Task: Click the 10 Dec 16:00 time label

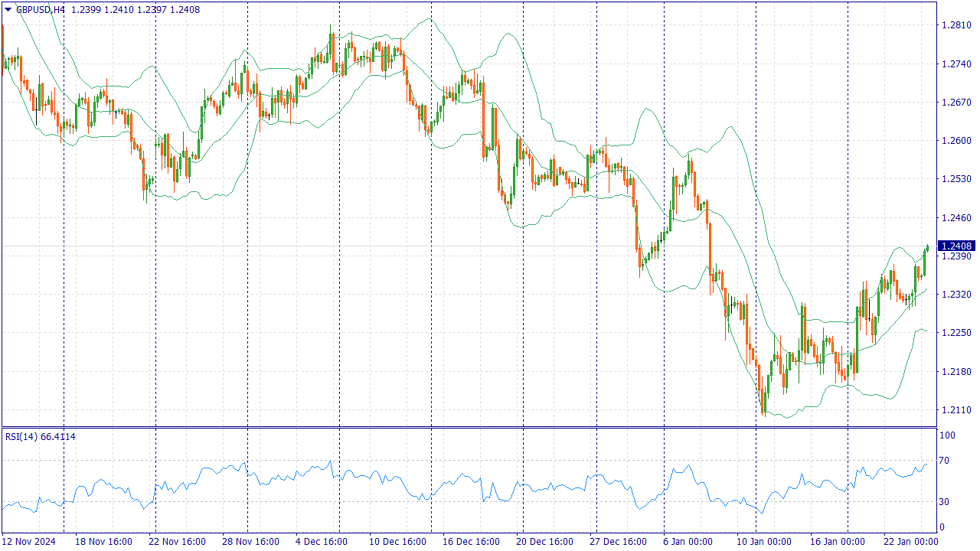Action: 397,542
